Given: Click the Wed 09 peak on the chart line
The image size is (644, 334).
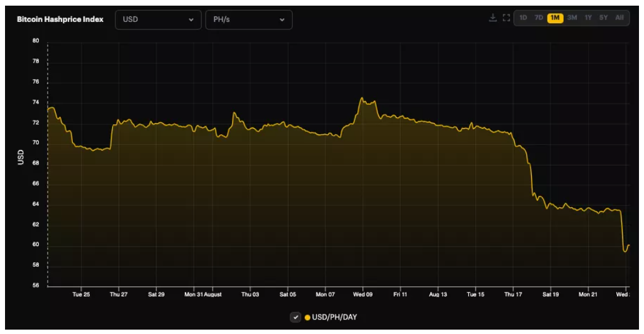Looking at the screenshot, I should point(362,99).
